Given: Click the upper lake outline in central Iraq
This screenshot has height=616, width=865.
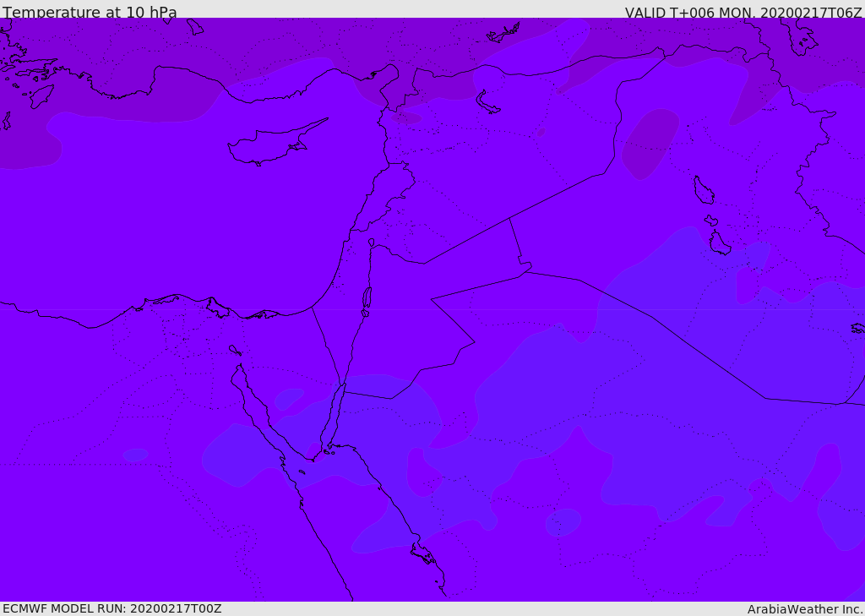Looking at the screenshot, I should [x=703, y=191].
